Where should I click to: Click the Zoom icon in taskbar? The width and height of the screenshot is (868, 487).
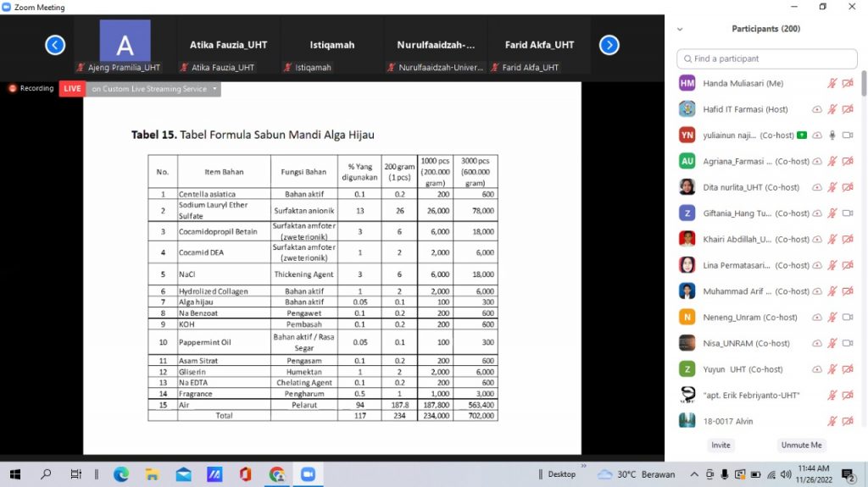[x=308, y=474]
